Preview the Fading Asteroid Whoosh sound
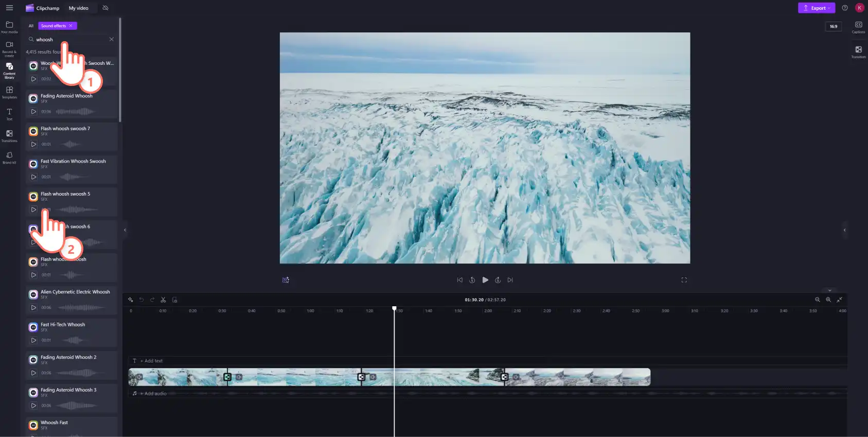868x437 pixels. point(33,112)
